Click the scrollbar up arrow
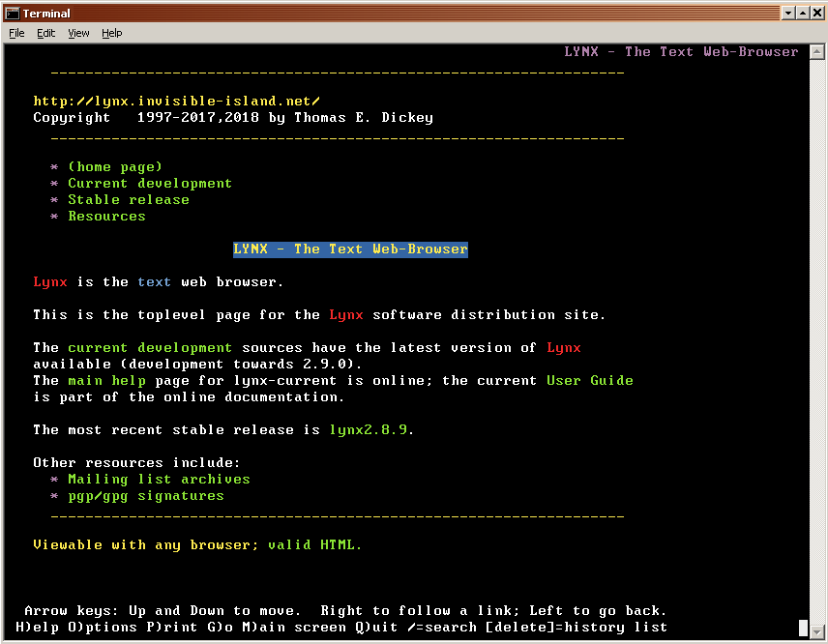 [817, 51]
